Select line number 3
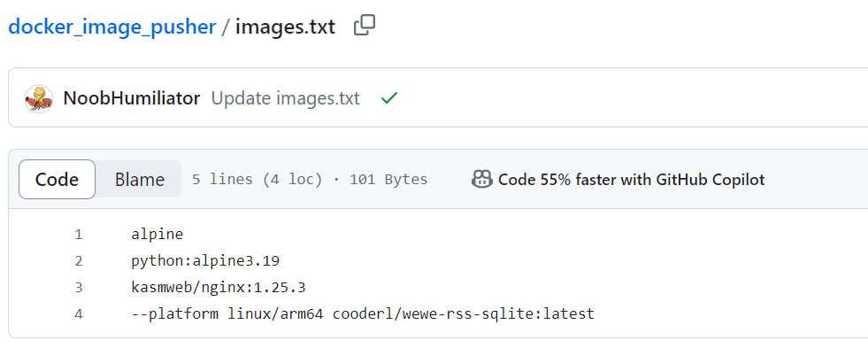The image size is (868, 348). [x=79, y=288]
